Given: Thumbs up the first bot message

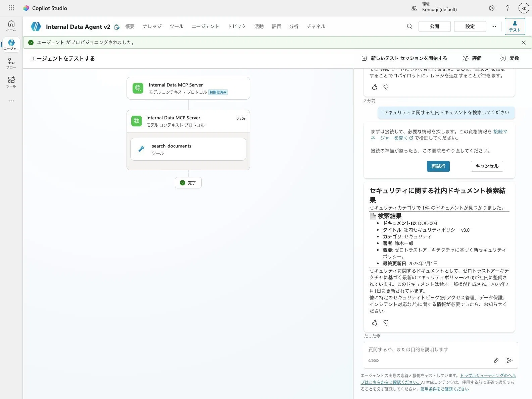Looking at the screenshot, I should coord(375,87).
